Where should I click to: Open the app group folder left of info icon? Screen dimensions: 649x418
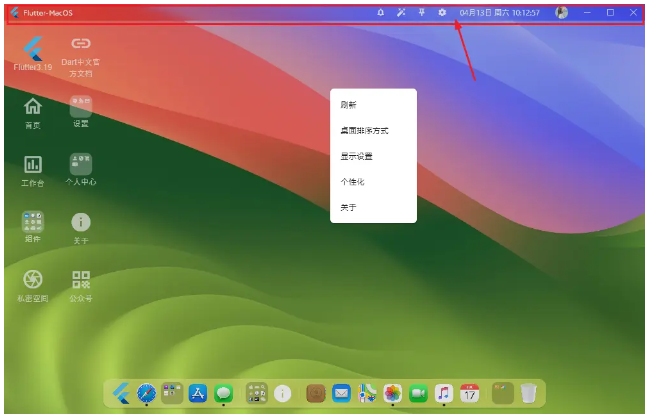coord(257,393)
